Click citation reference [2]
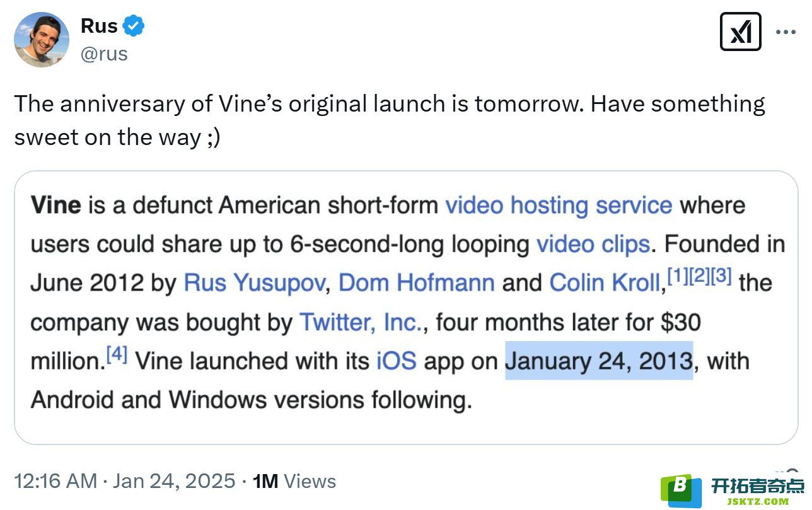The width and height of the screenshot is (812, 510). pos(700,278)
